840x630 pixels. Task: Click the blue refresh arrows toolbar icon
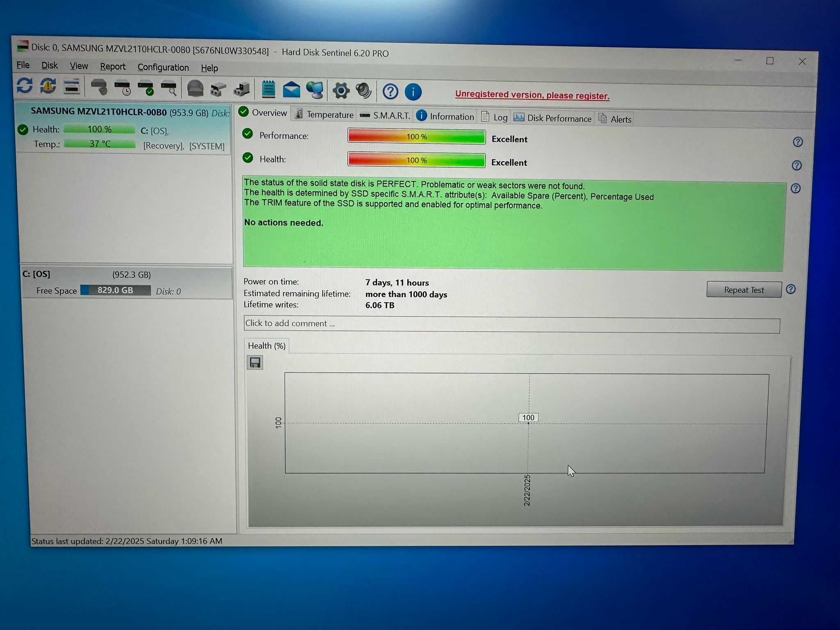[x=25, y=86]
